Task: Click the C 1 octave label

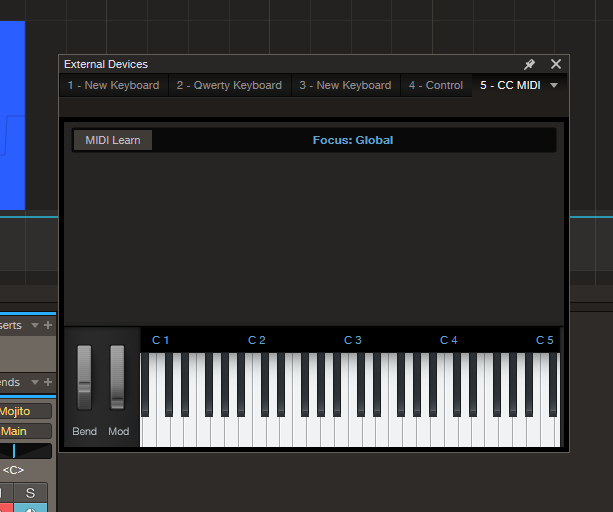Action: (x=160, y=340)
